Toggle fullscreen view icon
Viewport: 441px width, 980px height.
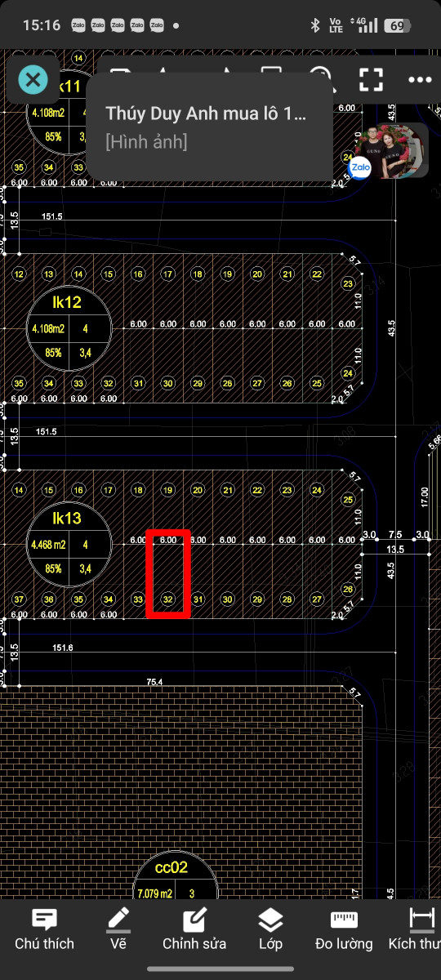(x=371, y=79)
